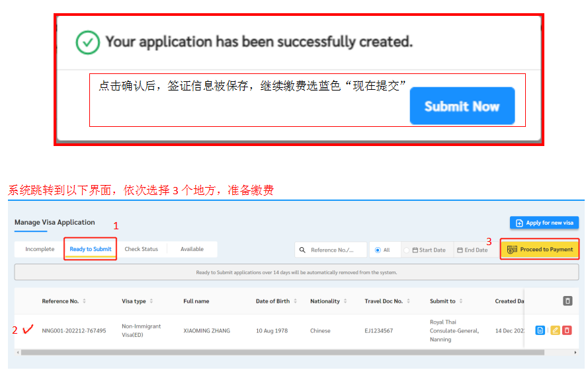
Task: Sort by Reference No. column
Action: pos(84,301)
